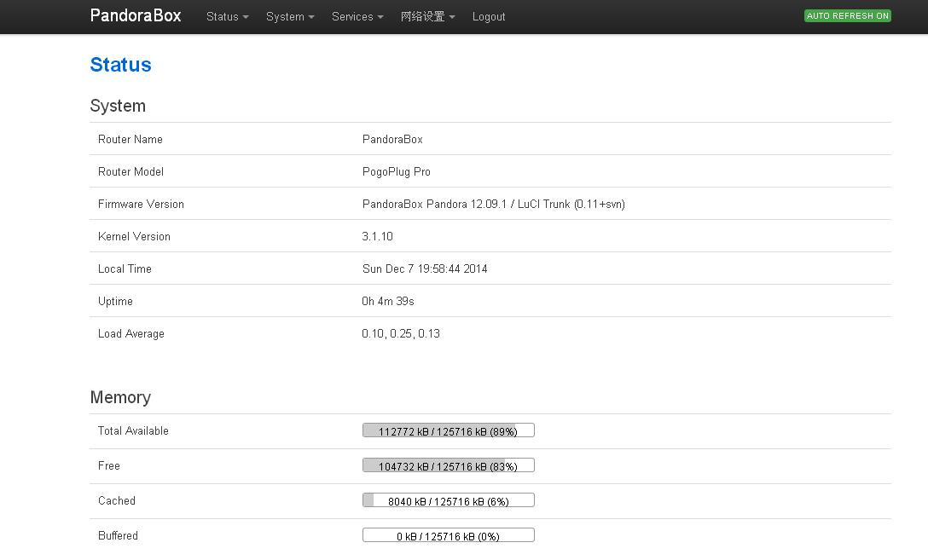The height and width of the screenshot is (560, 928).
Task: Click the Uptime label
Action: coord(115,301)
